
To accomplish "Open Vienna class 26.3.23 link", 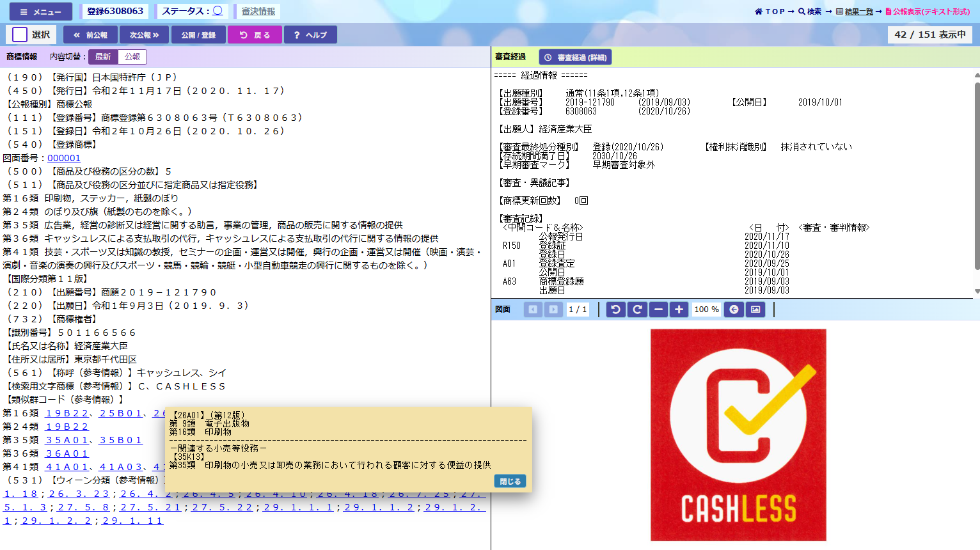I will pos(79,494).
